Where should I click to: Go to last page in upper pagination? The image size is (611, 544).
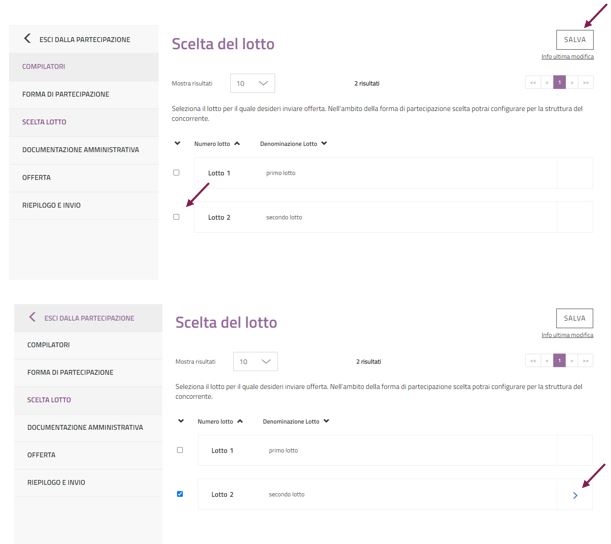[x=585, y=82]
